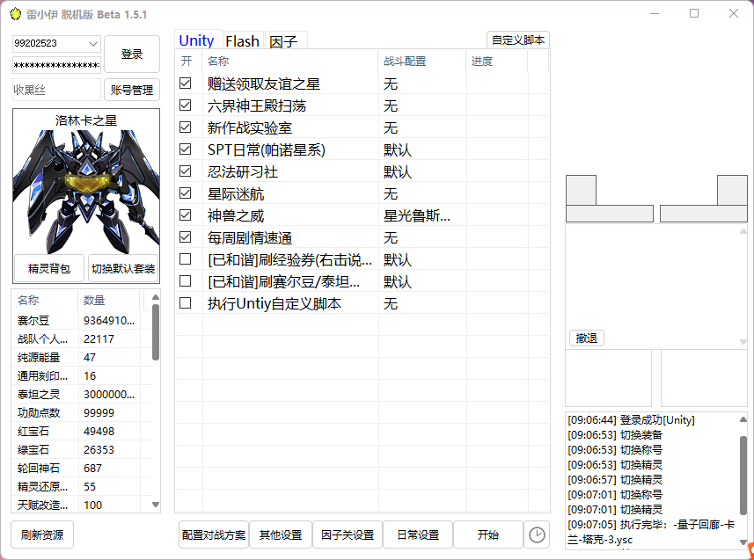Viewport: 754px width, 560px height.
Task: Open 因子关设置 settings
Action: [x=348, y=535]
